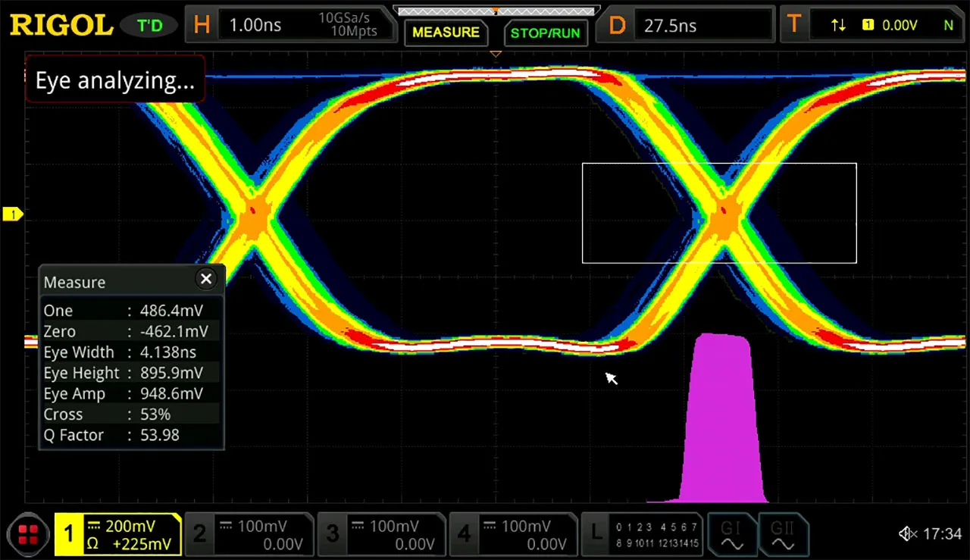Screen dimensions: 970x560
Task: Toggle channel 1 with 200mV scale
Action: tap(118, 534)
